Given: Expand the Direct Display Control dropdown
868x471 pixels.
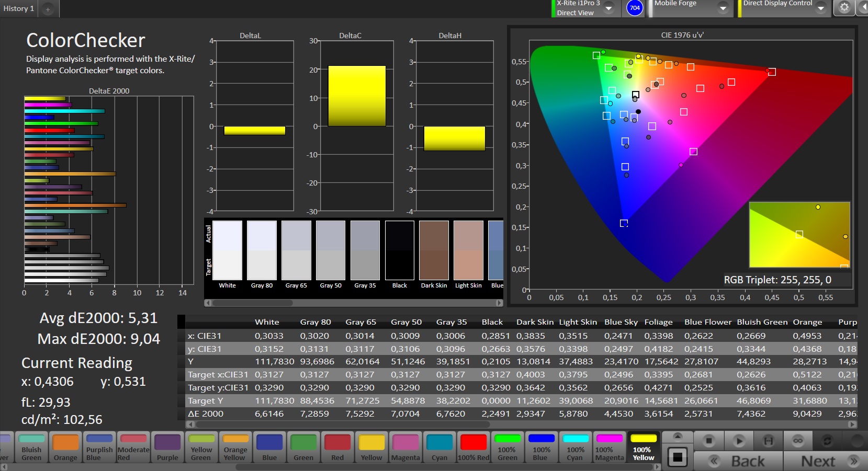Looking at the screenshot, I should click(820, 8).
